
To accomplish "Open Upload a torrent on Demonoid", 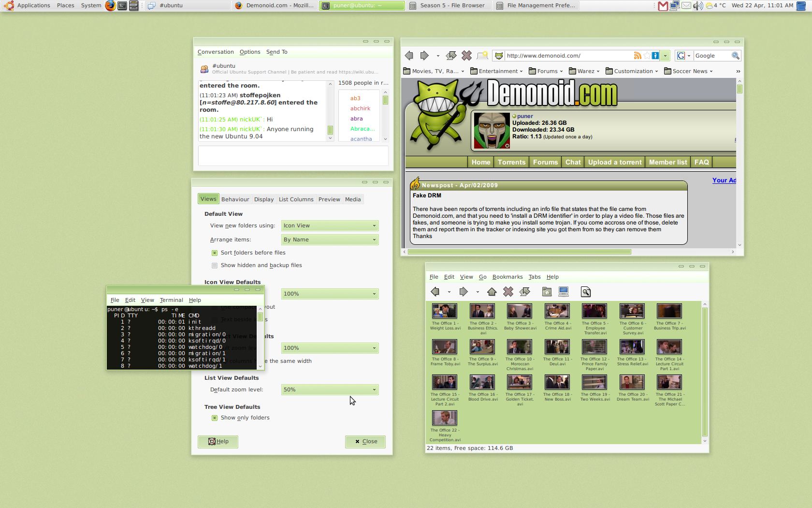I will (x=615, y=163).
